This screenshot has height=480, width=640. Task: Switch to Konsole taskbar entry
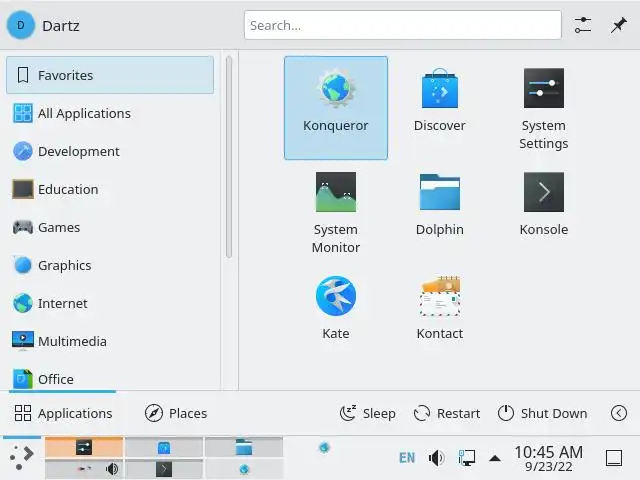pos(164,469)
